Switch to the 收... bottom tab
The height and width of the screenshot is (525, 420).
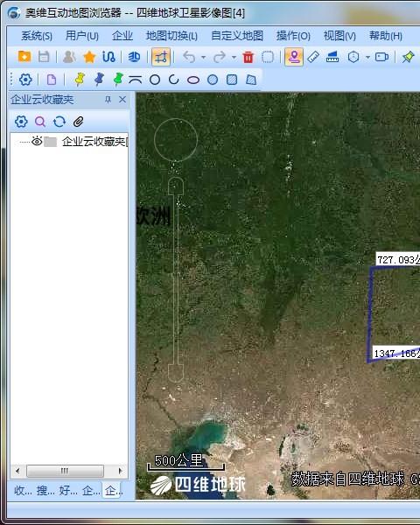click(23, 491)
